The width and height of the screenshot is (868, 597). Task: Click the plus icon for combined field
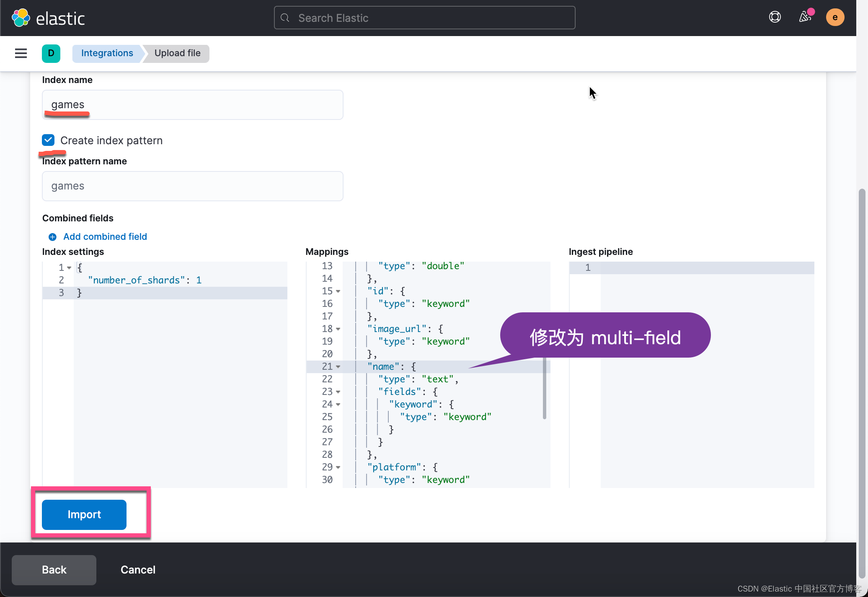point(52,237)
